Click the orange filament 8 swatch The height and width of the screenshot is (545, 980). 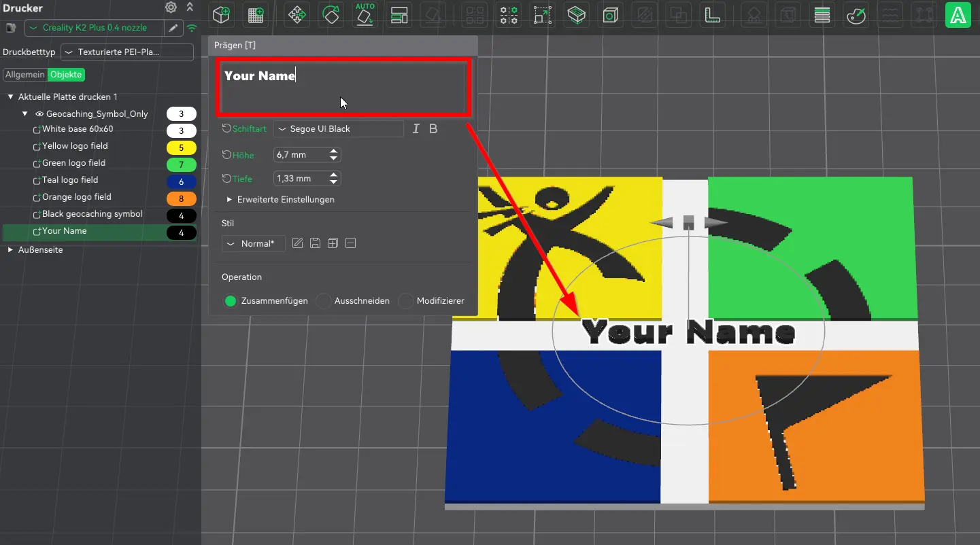point(182,199)
